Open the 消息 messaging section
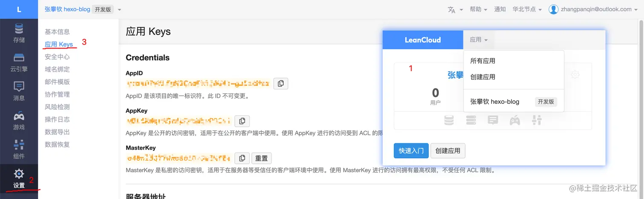 point(19,91)
